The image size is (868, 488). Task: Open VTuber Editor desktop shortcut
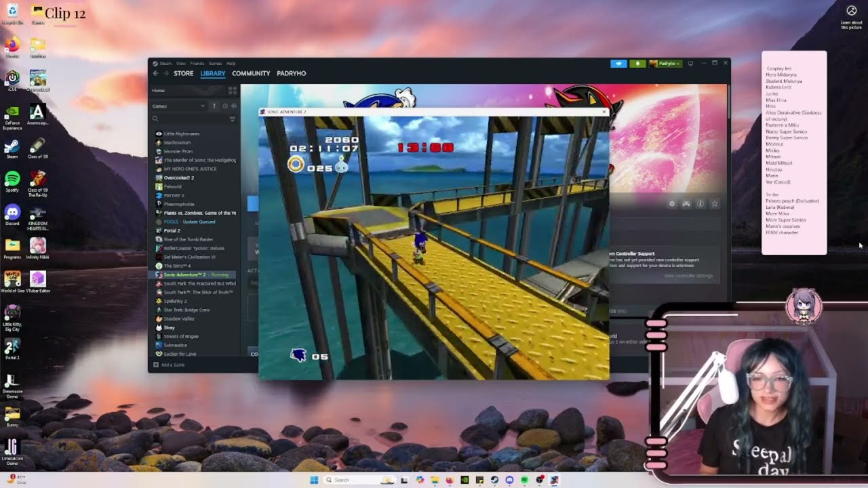[x=37, y=282]
